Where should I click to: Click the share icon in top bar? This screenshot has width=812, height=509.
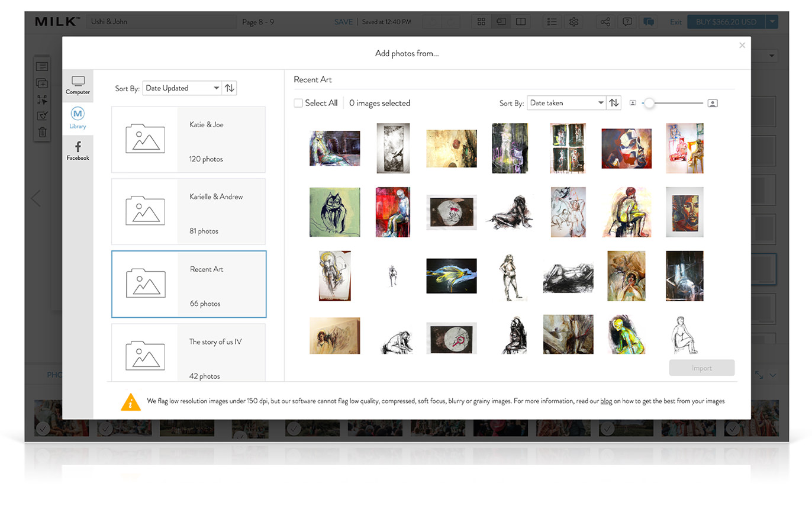pos(605,22)
